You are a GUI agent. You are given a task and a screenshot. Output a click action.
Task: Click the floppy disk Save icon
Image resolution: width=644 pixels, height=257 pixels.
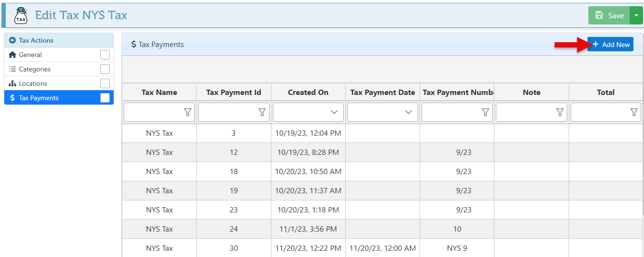(x=599, y=15)
